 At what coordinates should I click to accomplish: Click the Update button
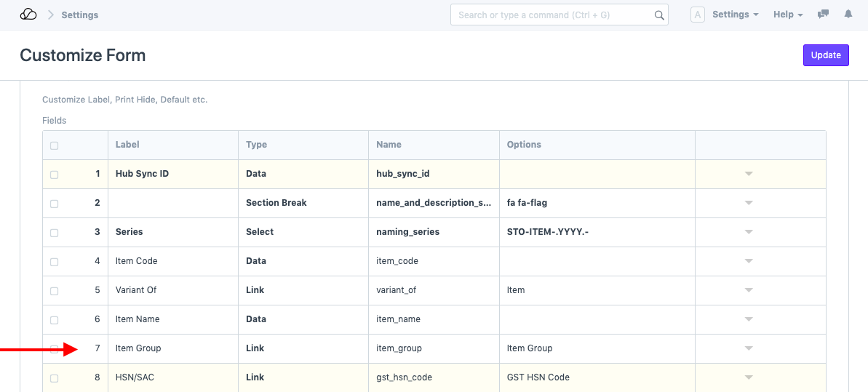pos(826,55)
